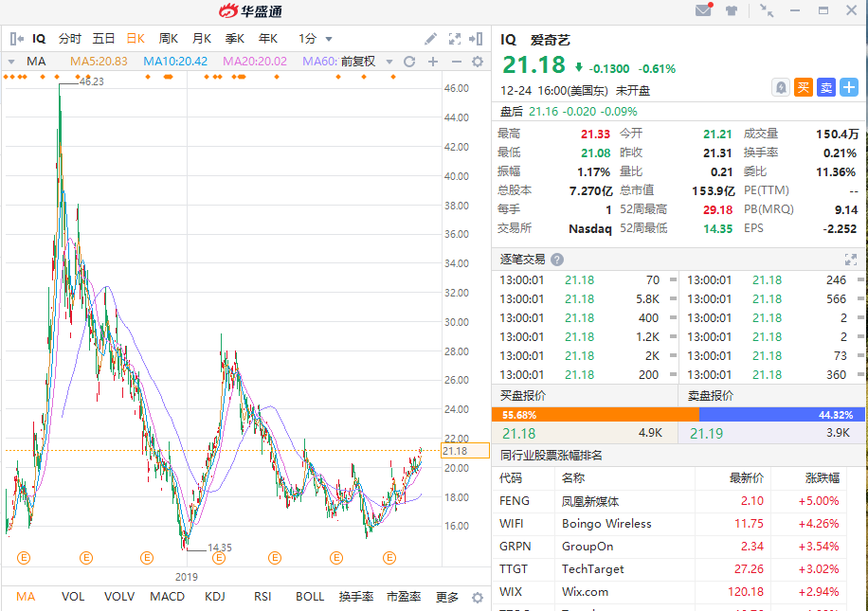This screenshot has width=868, height=611.
Task: Expand the MA indicator dropdown arrow
Action: click(11, 62)
